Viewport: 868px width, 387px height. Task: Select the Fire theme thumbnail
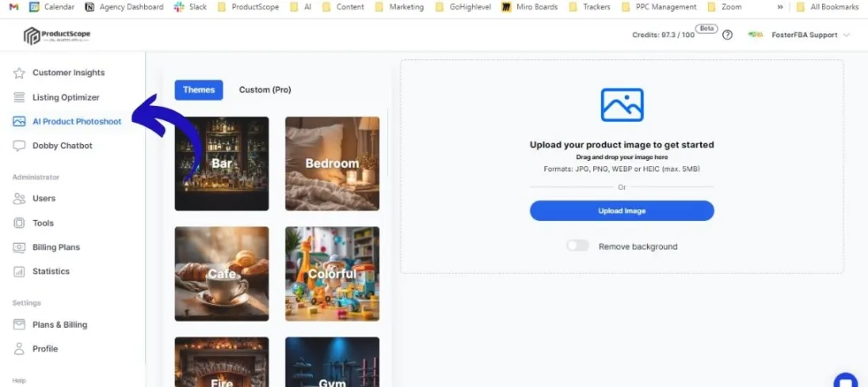pyautogui.click(x=221, y=362)
